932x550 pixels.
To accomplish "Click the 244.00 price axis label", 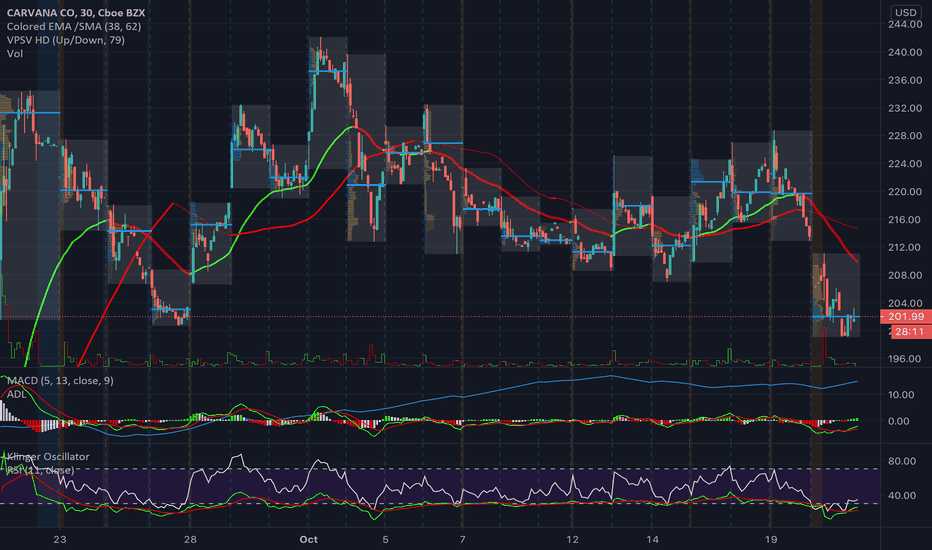I will (905, 24).
